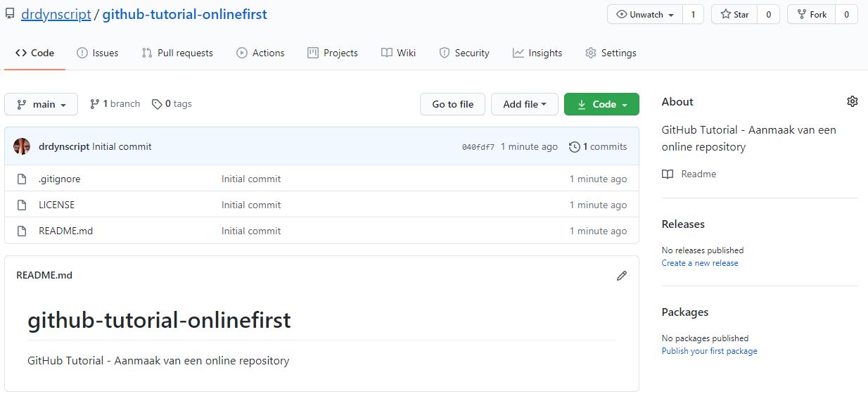Click the star count next to Star
This screenshot has width=868, height=408.
(768, 14)
